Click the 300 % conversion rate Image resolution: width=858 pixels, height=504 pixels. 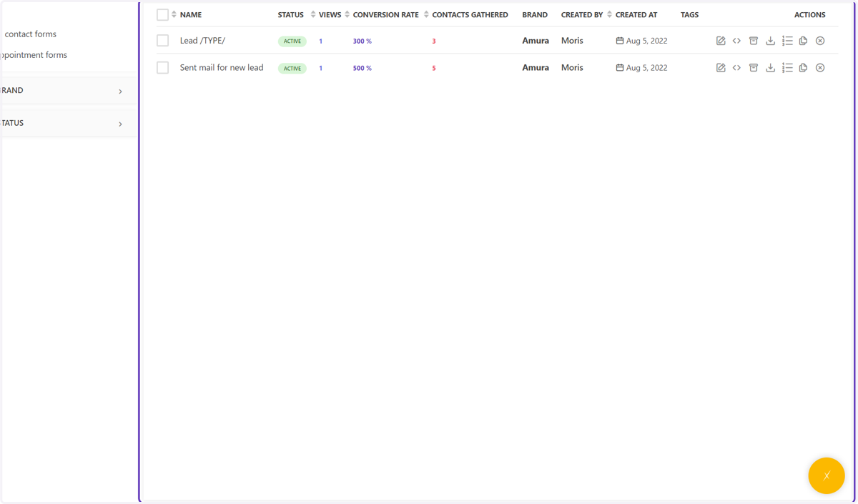point(363,41)
